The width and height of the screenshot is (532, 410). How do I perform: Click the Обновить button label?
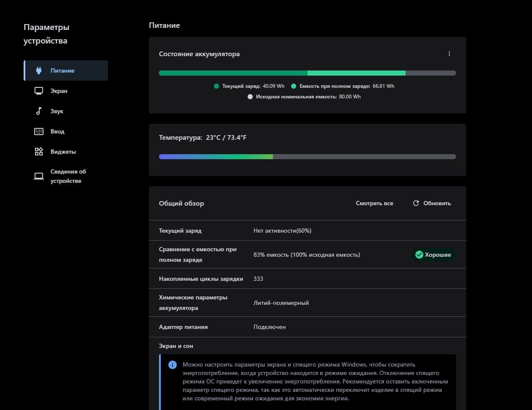point(437,203)
